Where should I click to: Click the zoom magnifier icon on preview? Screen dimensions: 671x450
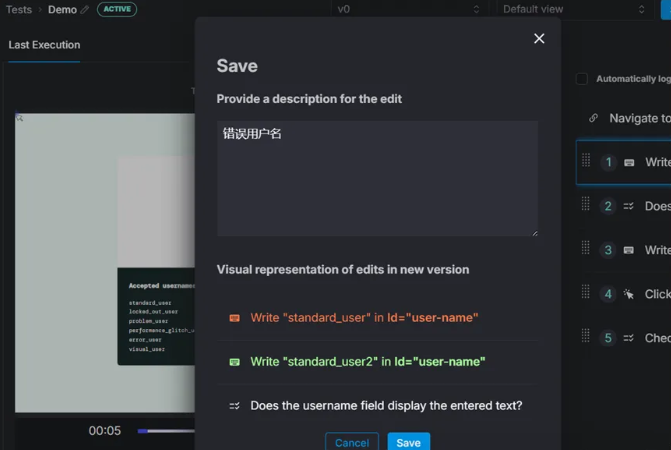click(x=19, y=118)
